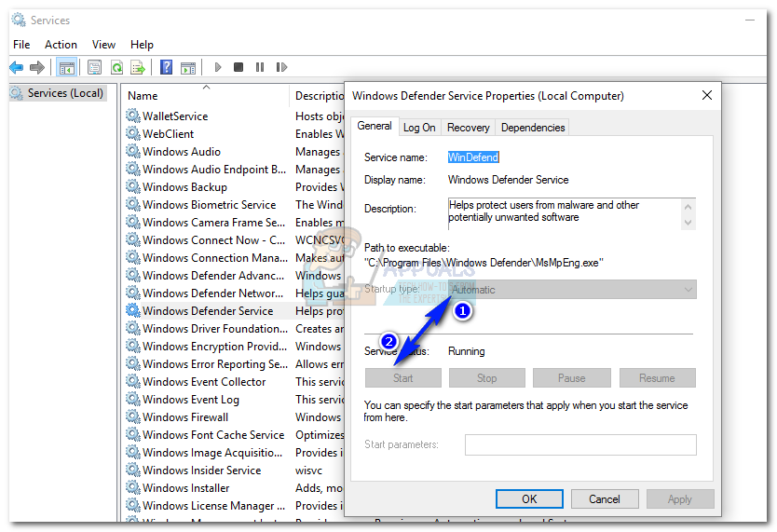
Task: Click the Back arrow toolbar icon
Action: (17, 67)
